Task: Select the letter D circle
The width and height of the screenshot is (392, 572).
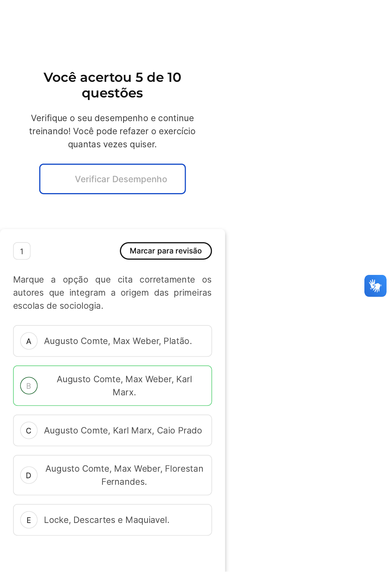Action: (29, 475)
